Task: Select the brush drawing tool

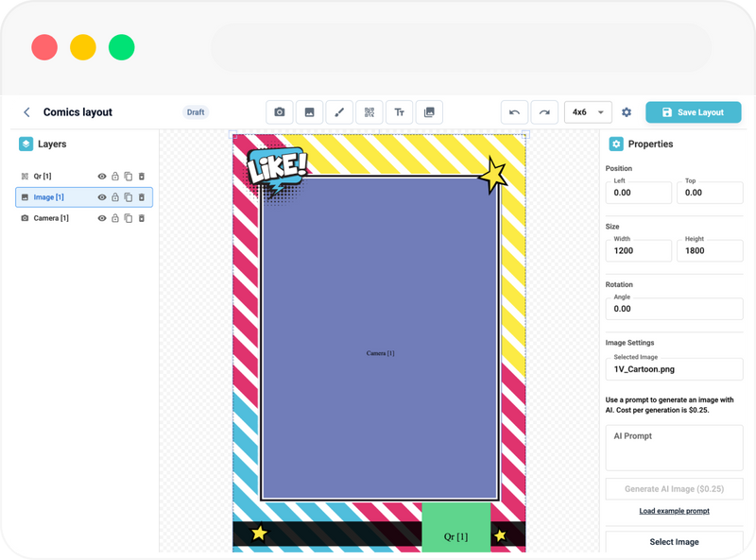Action: click(339, 112)
